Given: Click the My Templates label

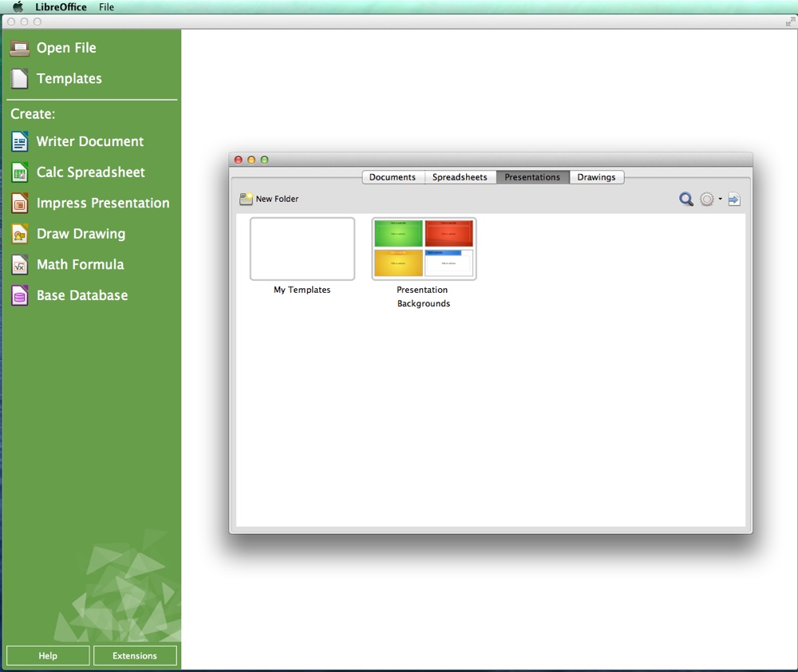Looking at the screenshot, I should 302,290.
